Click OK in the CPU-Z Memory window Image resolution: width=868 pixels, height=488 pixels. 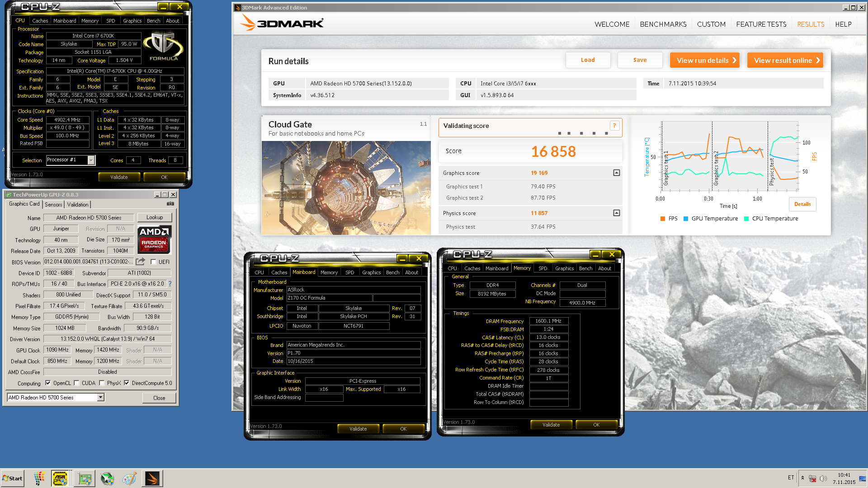point(596,425)
